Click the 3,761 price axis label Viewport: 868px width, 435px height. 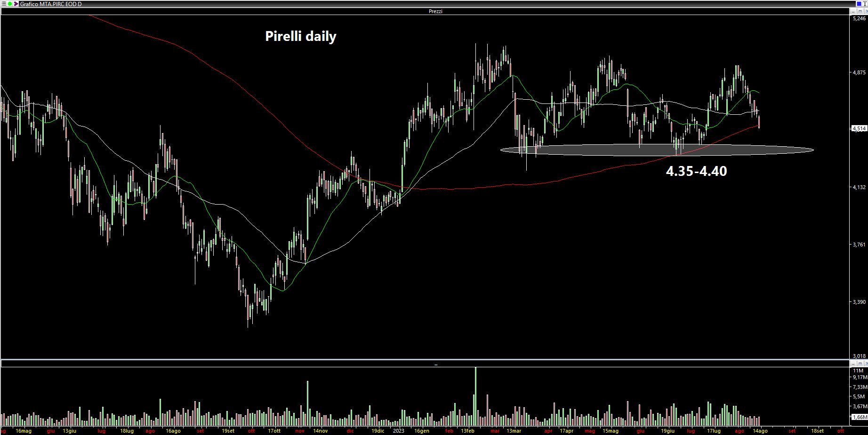point(859,245)
